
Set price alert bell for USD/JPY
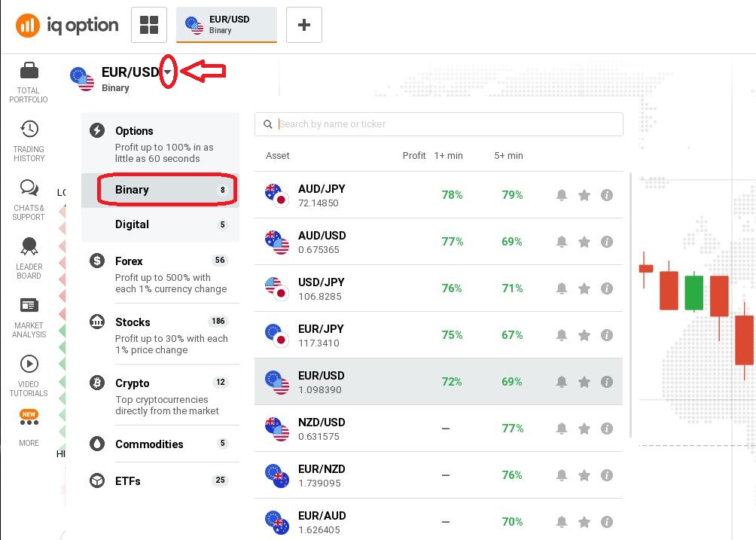point(562,288)
